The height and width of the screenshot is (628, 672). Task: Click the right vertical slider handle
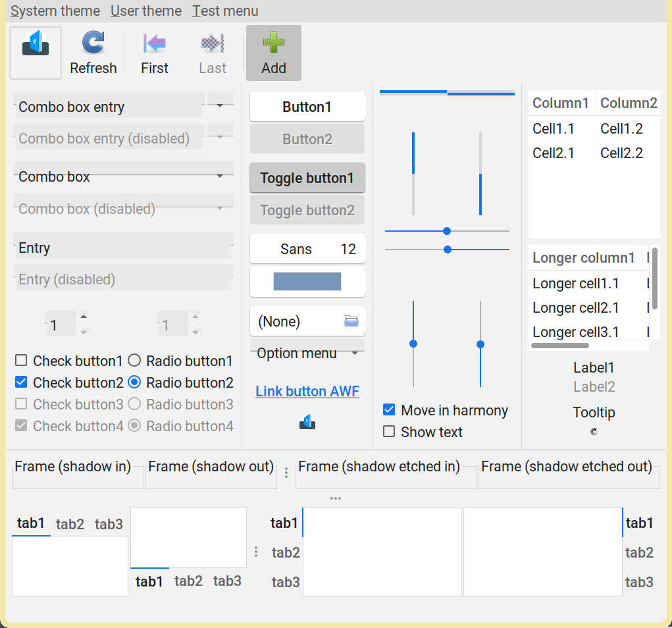480,344
